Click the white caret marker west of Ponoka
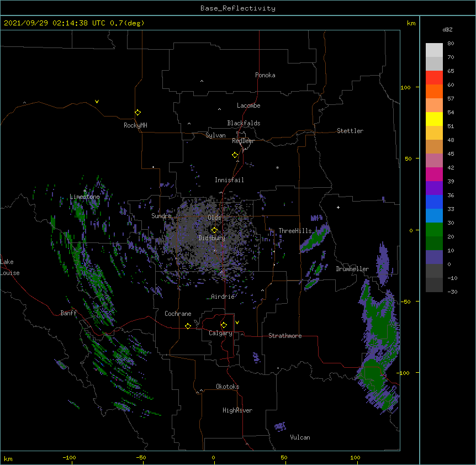Viewport: 476px width, 465px height. tap(202, 81)
